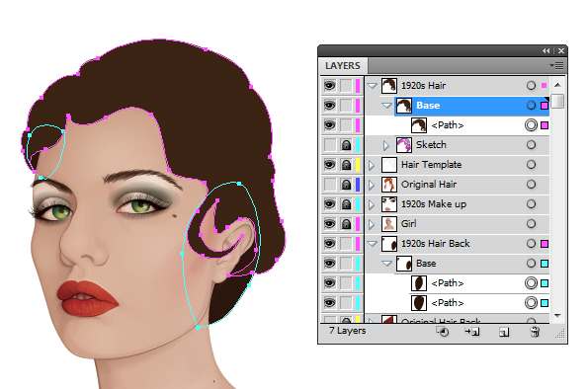Click target circle of 1920s Hair layer
This screenshot has height=389, width=588.
pyautogui.click(x=531, y=86)
